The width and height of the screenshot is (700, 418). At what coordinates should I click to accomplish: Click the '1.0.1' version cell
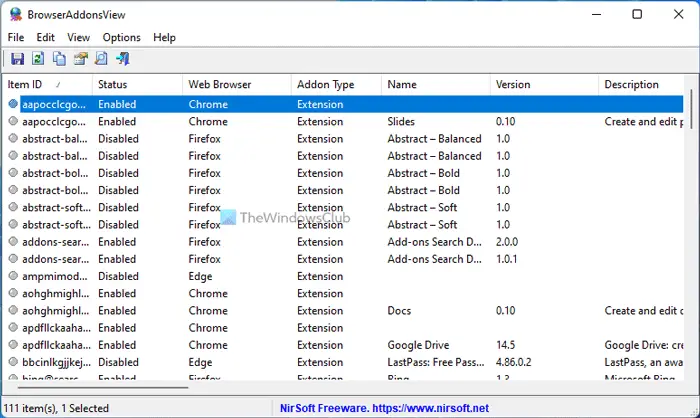(506, 259)
